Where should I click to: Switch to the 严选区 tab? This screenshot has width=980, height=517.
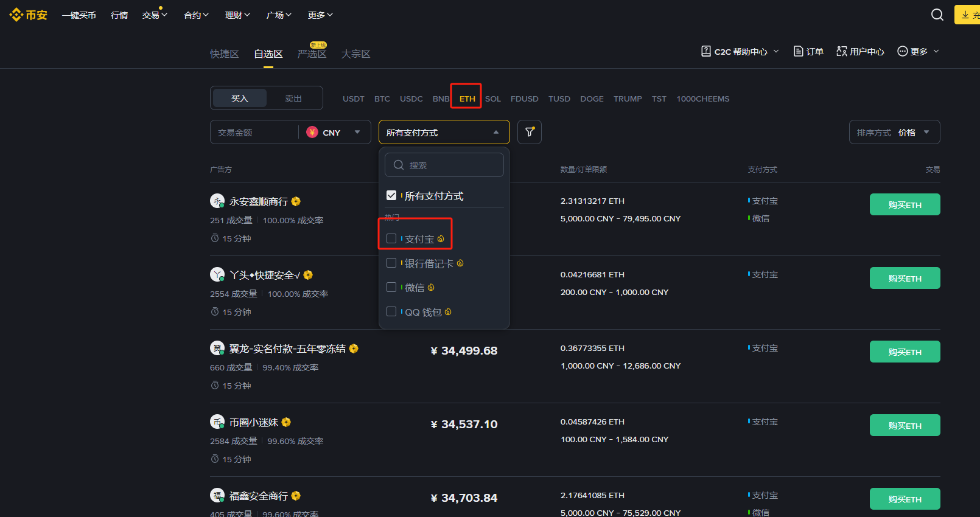(312, 54)
